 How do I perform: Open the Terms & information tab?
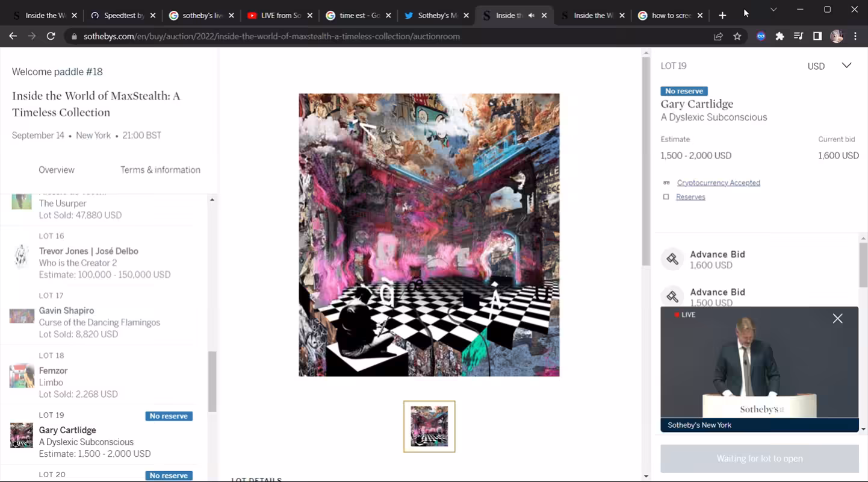coord(160,170)
